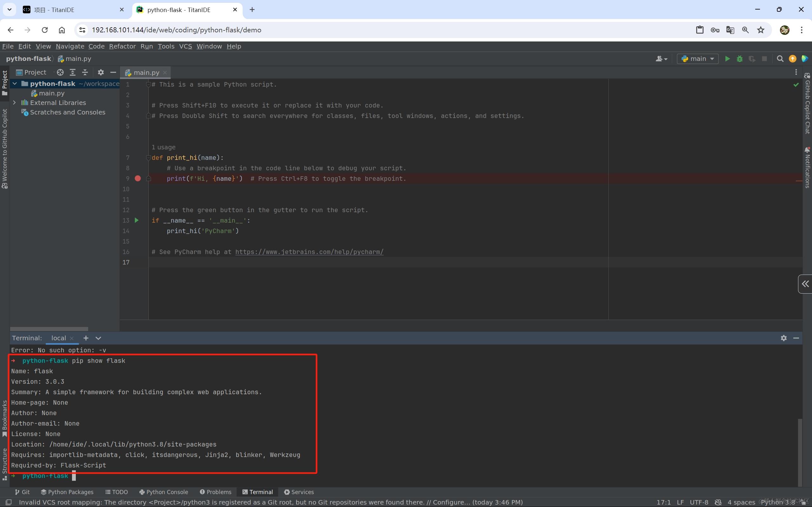Add a new terminal session tab

click(x=86, y=338)
